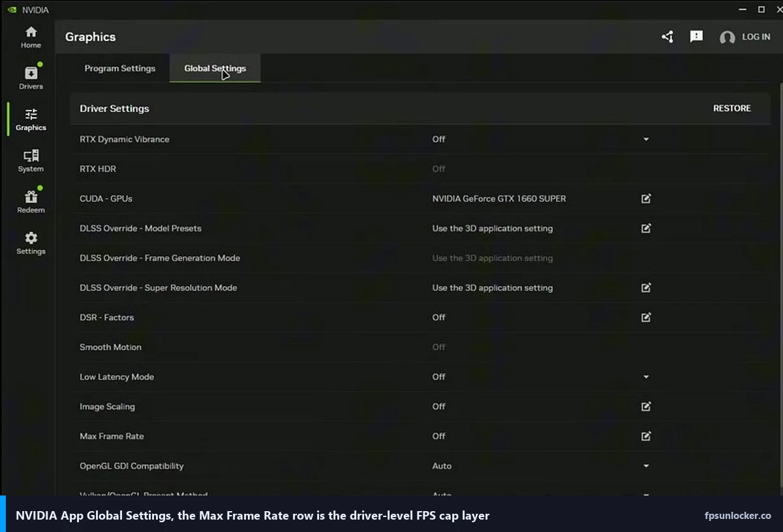Edit the DSR - Factors setting
The width and height of the screenshot is (783, 532).
[x=646, y=318]
